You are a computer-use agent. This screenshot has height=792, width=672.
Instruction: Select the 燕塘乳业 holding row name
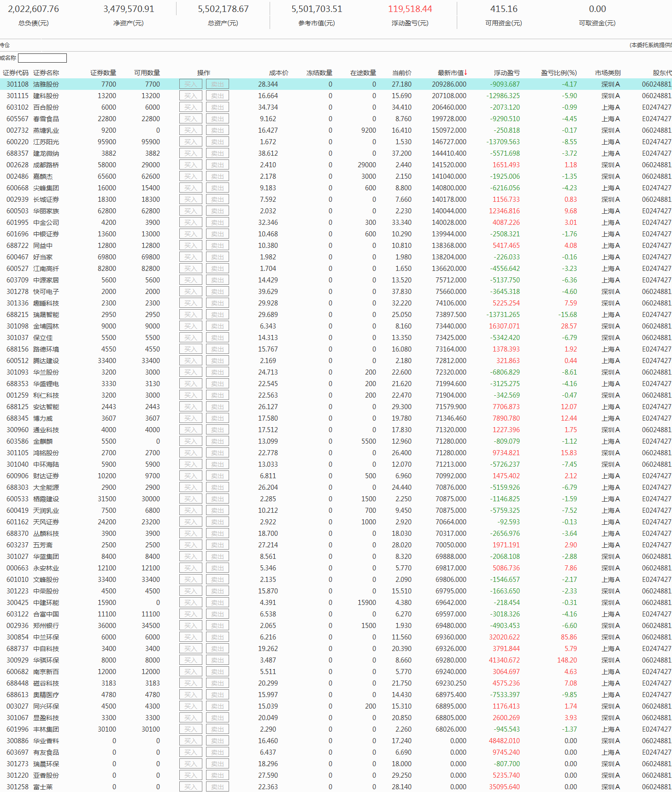click(46, 130)
